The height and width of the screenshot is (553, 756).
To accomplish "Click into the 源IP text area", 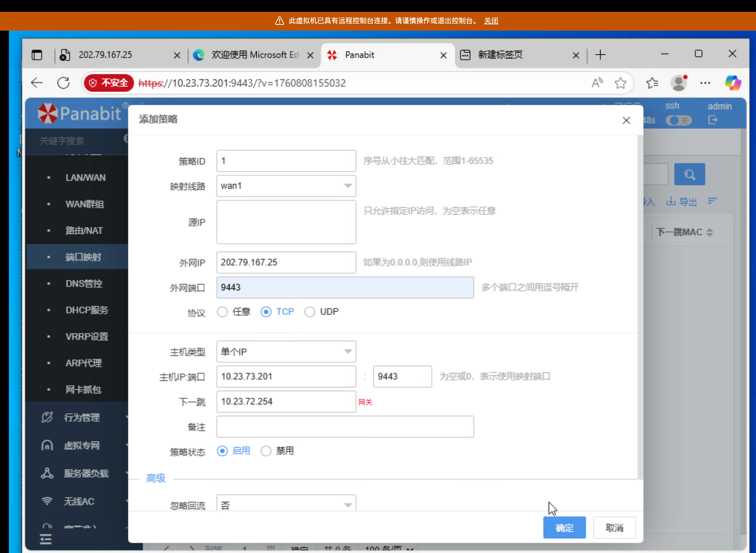I will pyautogui.click(x=286, y=222).
